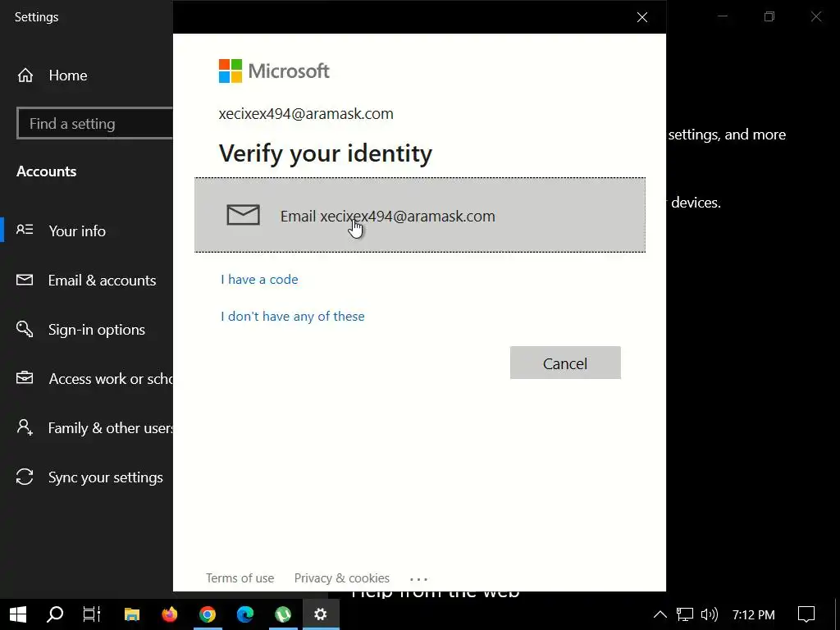Click the Settings gear in the taskbar
Viewport: 840px width, 630px height.
(321, 614)
